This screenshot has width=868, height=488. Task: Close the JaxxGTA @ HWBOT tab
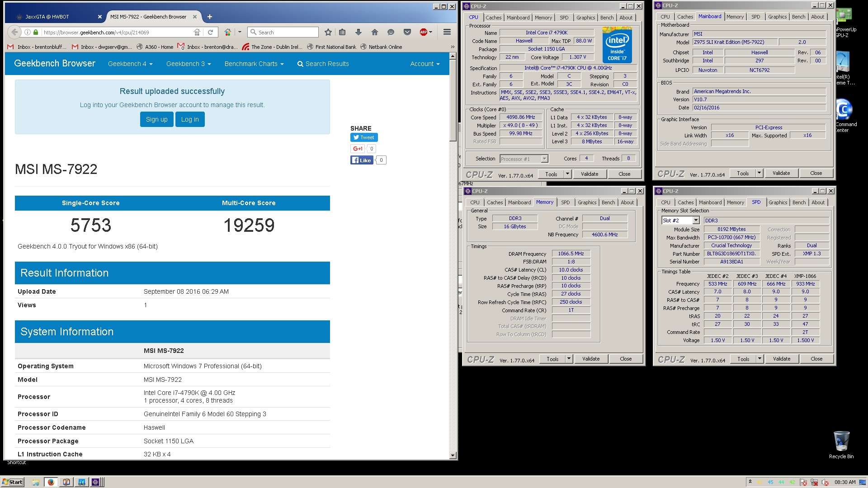[x=100, y=17]
